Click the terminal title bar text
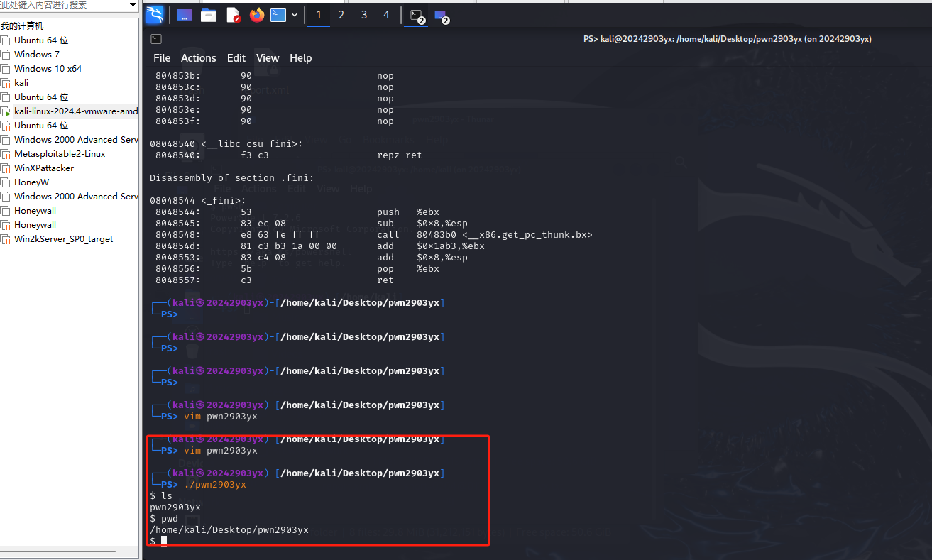Viewport: 932px width, 560px height. (728, 39)
